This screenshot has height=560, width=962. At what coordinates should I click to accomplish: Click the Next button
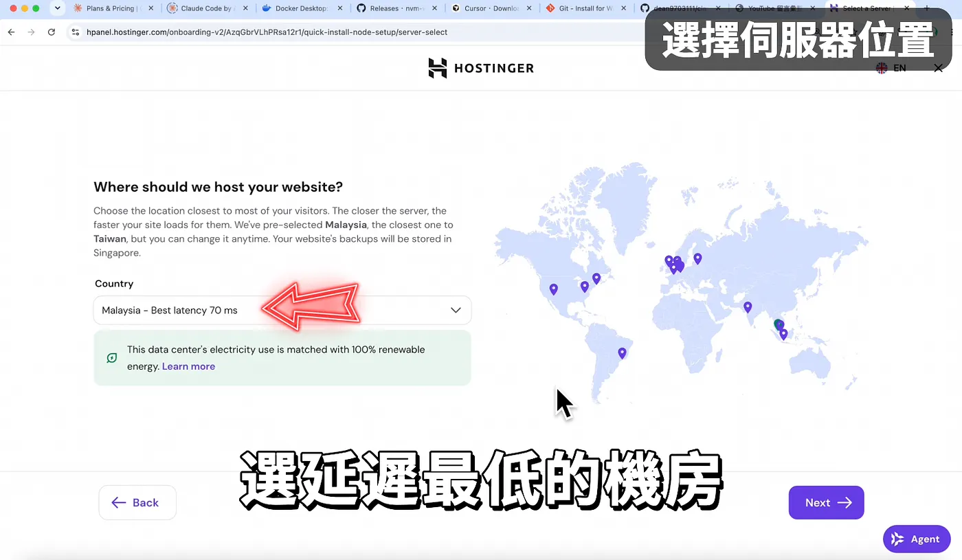(826, 502)
